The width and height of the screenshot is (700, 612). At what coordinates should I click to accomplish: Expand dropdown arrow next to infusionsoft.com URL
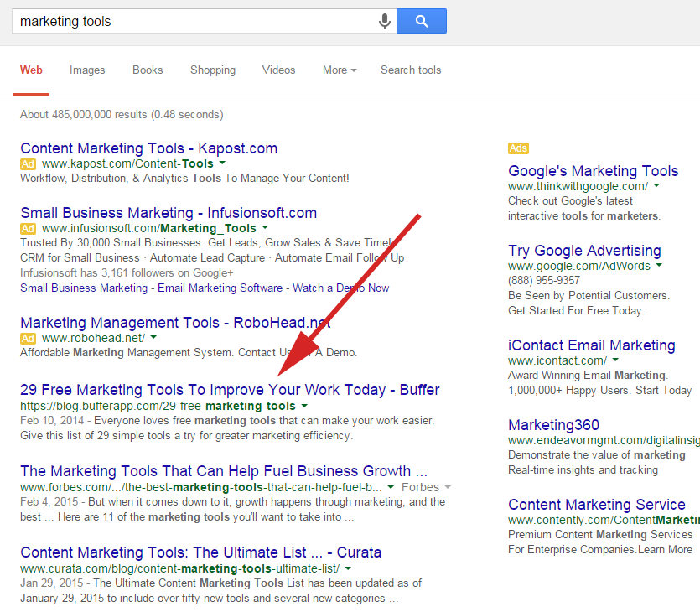click(x=265, y=227)
